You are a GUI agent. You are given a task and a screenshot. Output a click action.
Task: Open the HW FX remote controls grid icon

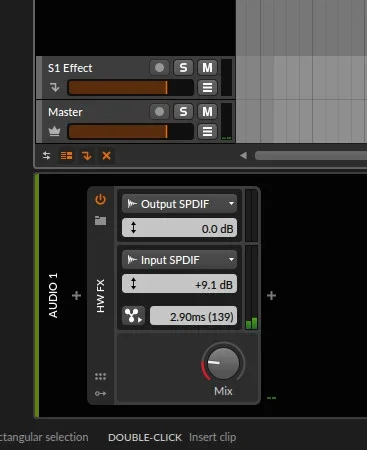(x=100, y=376)
